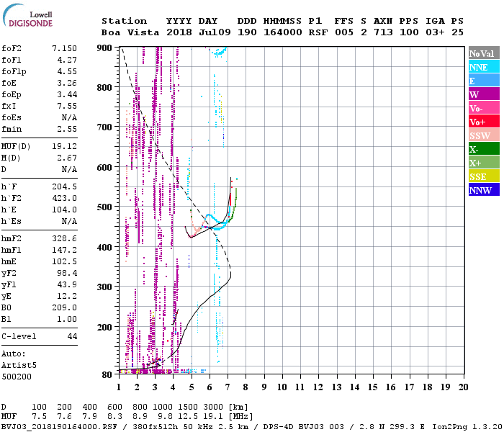Click the hmE value 102.5

(x=64, y=261)
